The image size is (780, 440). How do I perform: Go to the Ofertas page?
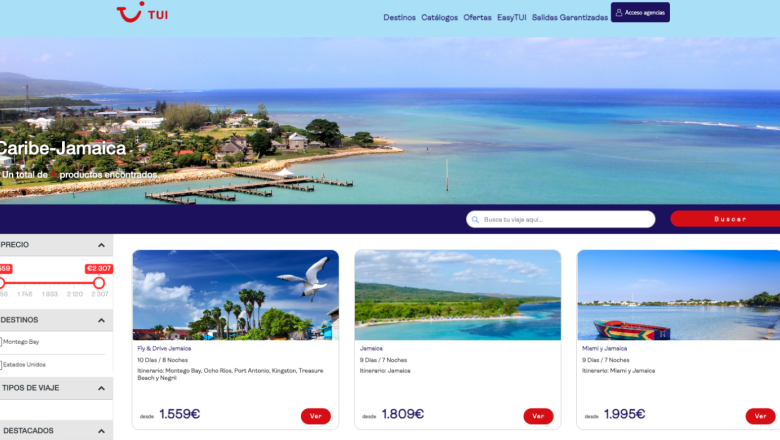click(478, 17)
